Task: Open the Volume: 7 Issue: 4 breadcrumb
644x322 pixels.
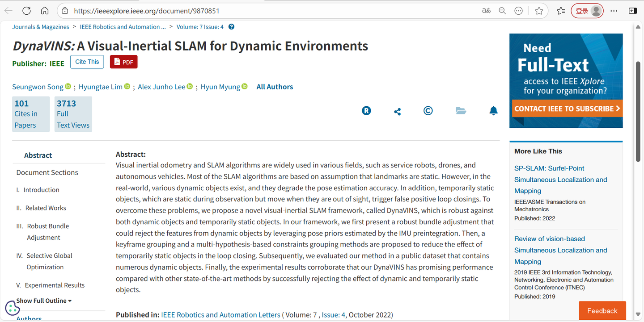Action: (x=200, y=27)
